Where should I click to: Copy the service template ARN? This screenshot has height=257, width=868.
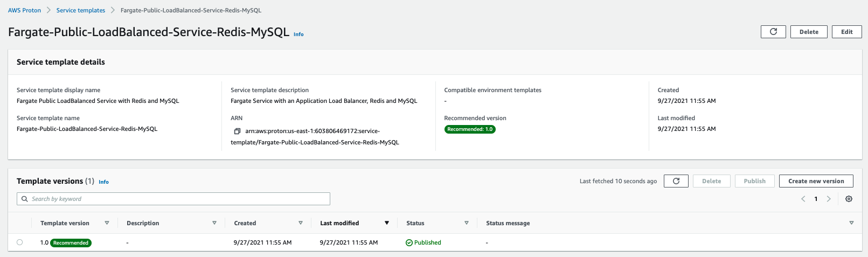coord(237,131)
